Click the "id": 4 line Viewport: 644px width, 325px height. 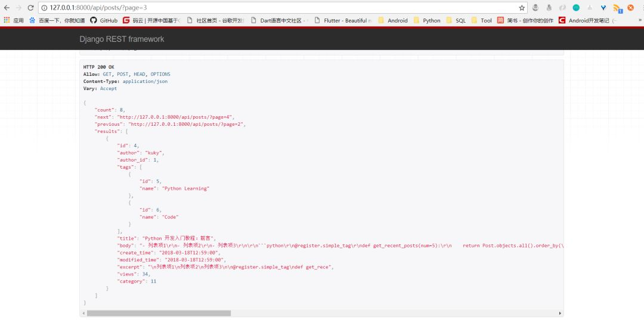point(128,146)
